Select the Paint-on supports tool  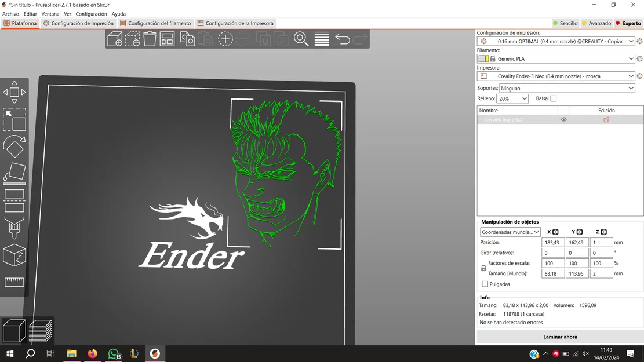tap(14, 228)
